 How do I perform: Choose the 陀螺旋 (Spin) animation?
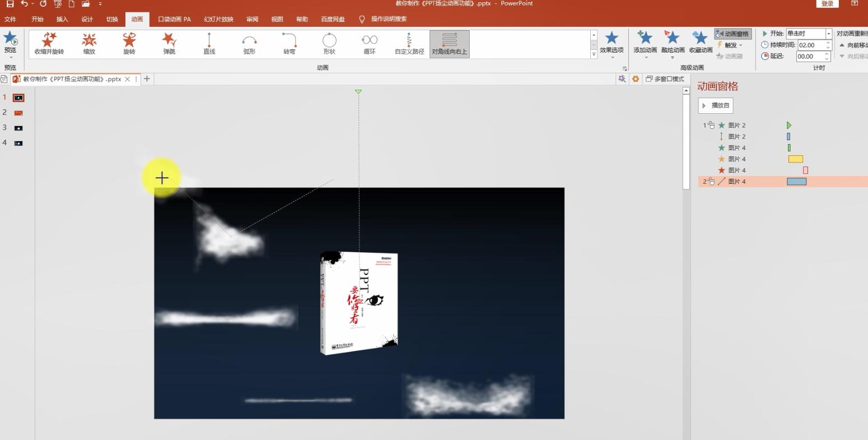pos(128,44)
